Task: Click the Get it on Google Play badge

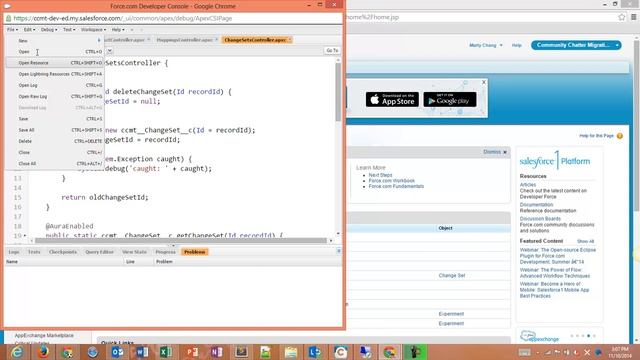Action: pyautogui.click(x=450, y=99)
